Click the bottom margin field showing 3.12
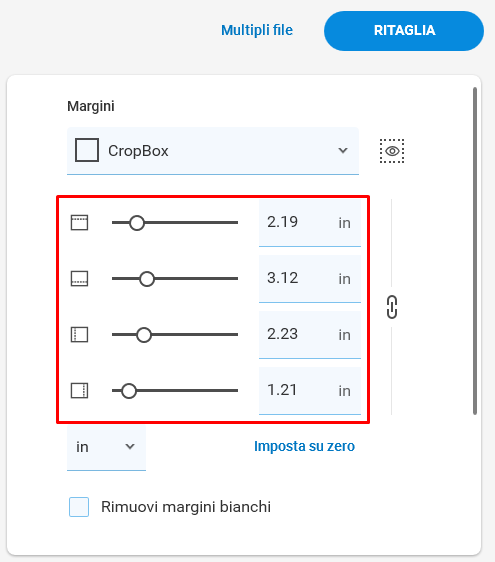Image resolution: width=495 pixels, height=562 pixels. pyautogui.click(x=310, y=279)
